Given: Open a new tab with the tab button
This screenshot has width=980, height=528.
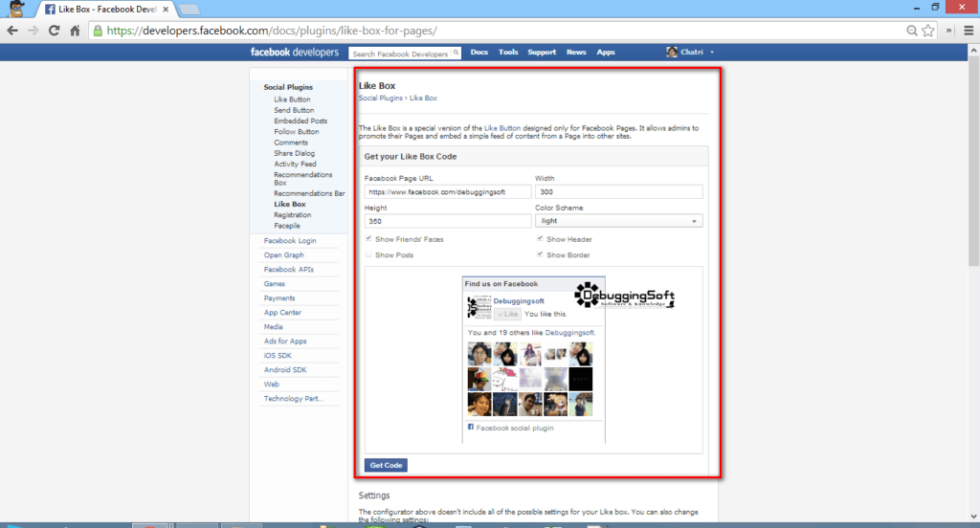Looking at the screenshot, I should tap(189, 10).
